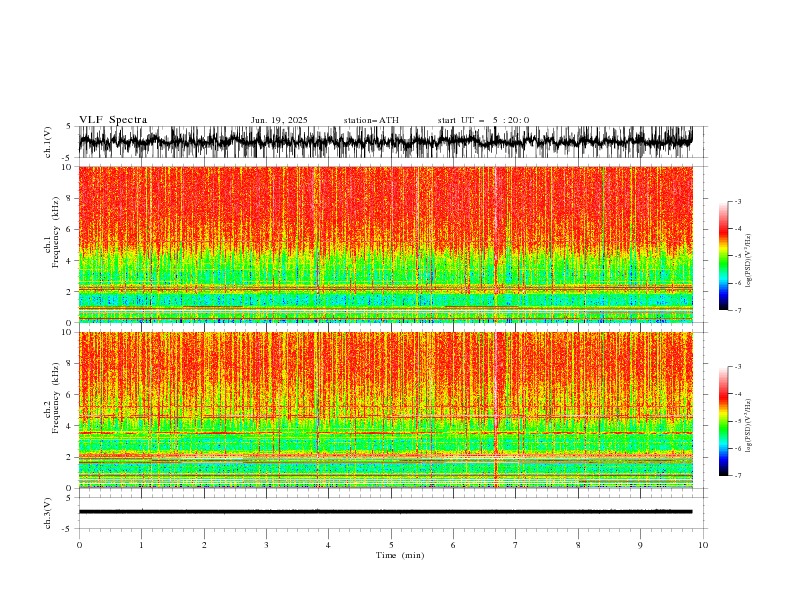Viewport: 792px width, 612px height.
Task: Click the "start UT = 5 :20: 0" label
Action: point(483,120)
